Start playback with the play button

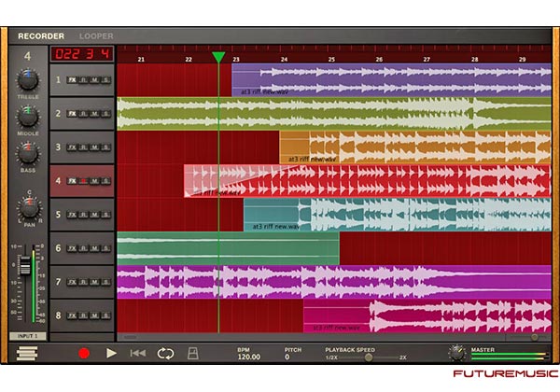click(x=111, y=354)
